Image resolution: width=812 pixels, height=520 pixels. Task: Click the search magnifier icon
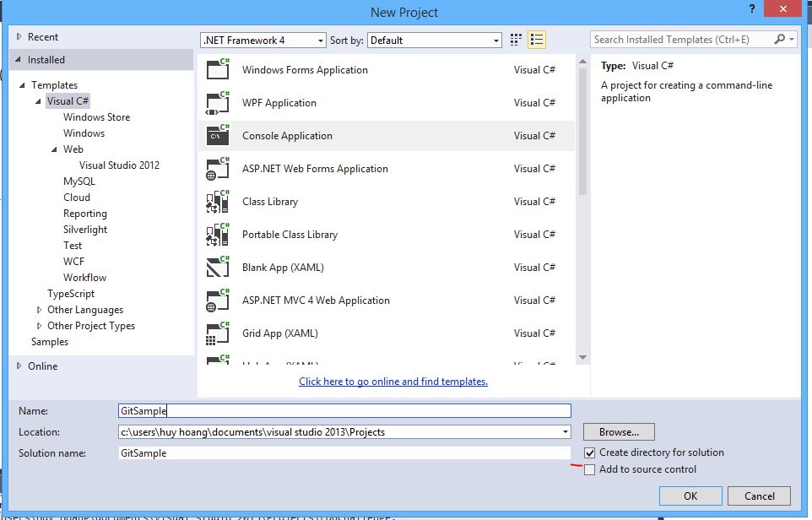(x=779, y=39)
